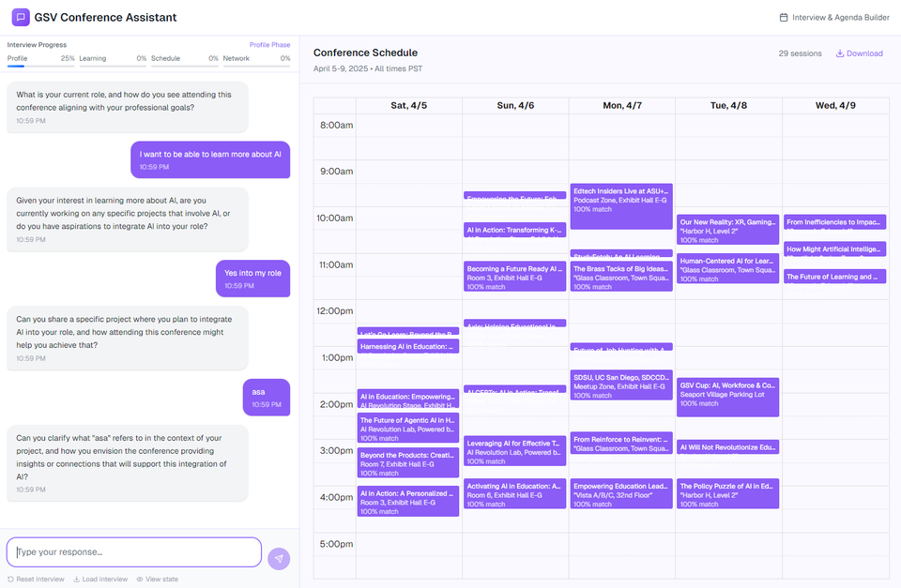Focus the Type your response input field
Viewport: 901px width, 588px height.
[x=134, y=551]
